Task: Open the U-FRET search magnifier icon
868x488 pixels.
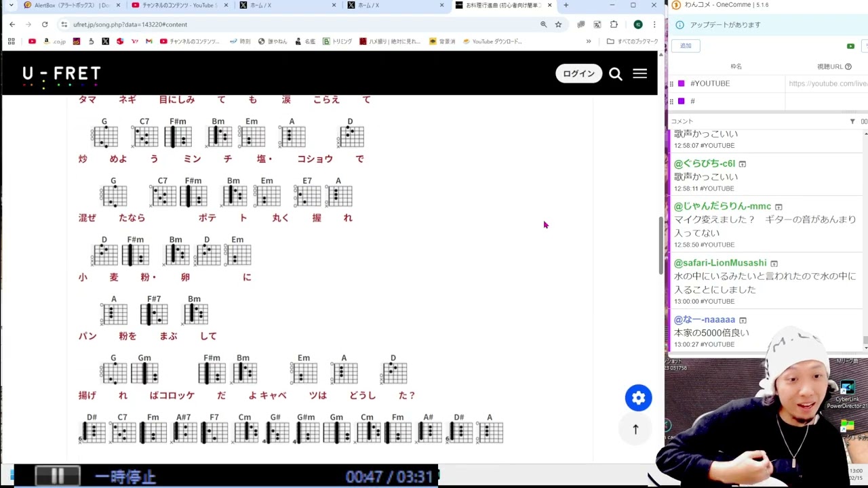Action: [x=615, y=74]
